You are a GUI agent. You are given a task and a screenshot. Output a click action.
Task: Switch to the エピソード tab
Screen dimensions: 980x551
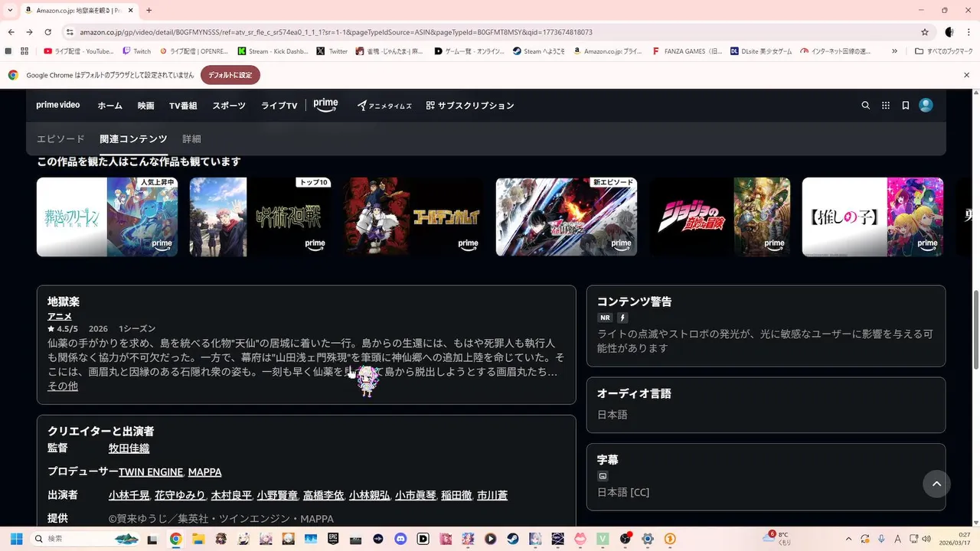(60, 139)
